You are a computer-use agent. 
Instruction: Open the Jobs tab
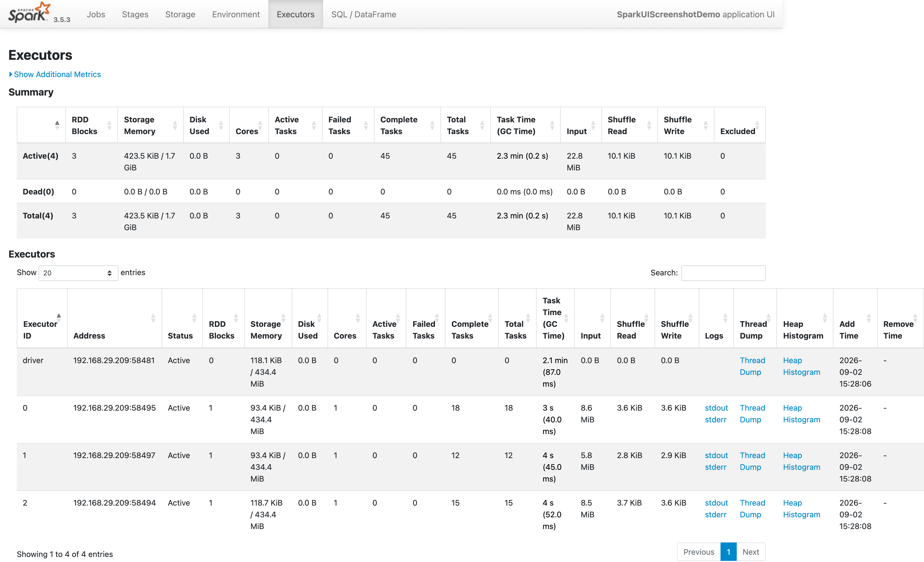96,14
